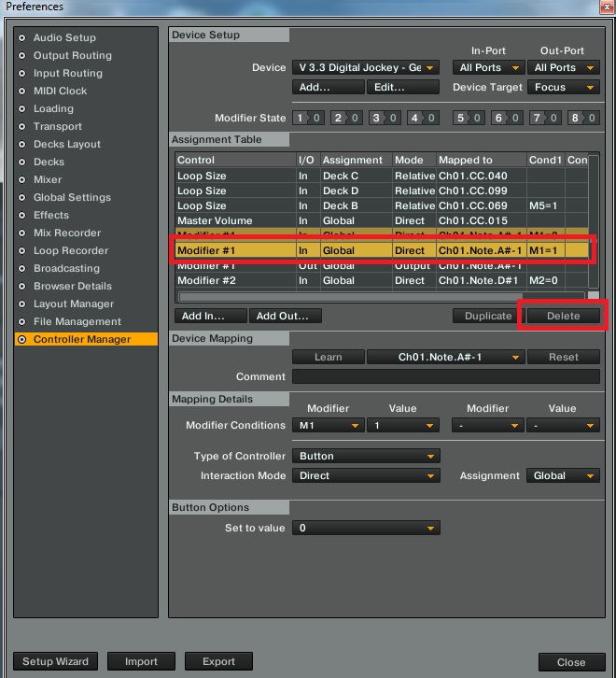Click the assignment table horizontal scrollbar
Viewport: 616px width, 678px height.
351,297
